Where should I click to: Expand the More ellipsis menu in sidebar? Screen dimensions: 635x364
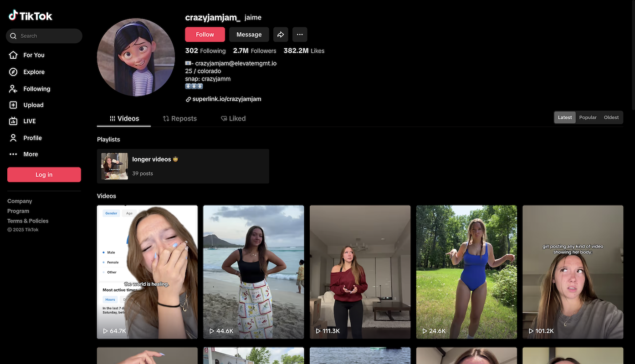point(14,154)
